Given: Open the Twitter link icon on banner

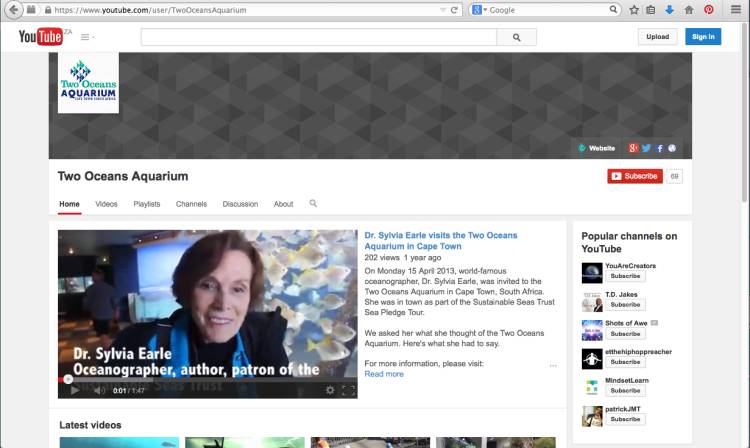Looking at the screenshot, I should coord(647,148).
